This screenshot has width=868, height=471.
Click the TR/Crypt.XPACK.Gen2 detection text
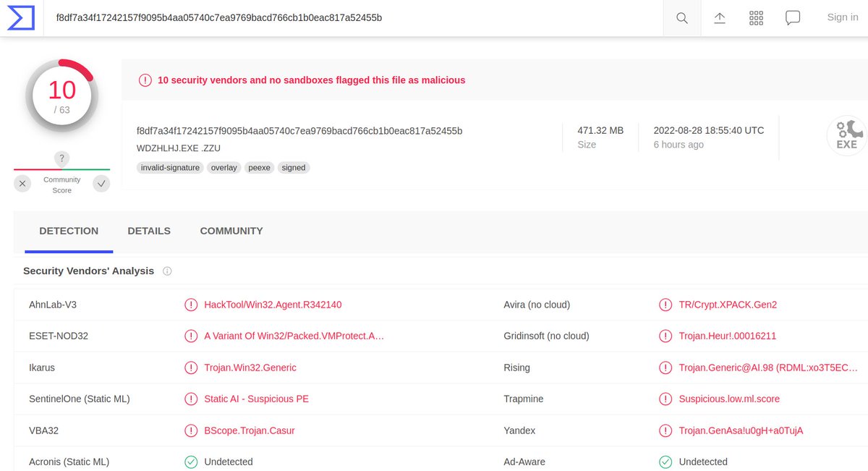click(x=728, y=305)
